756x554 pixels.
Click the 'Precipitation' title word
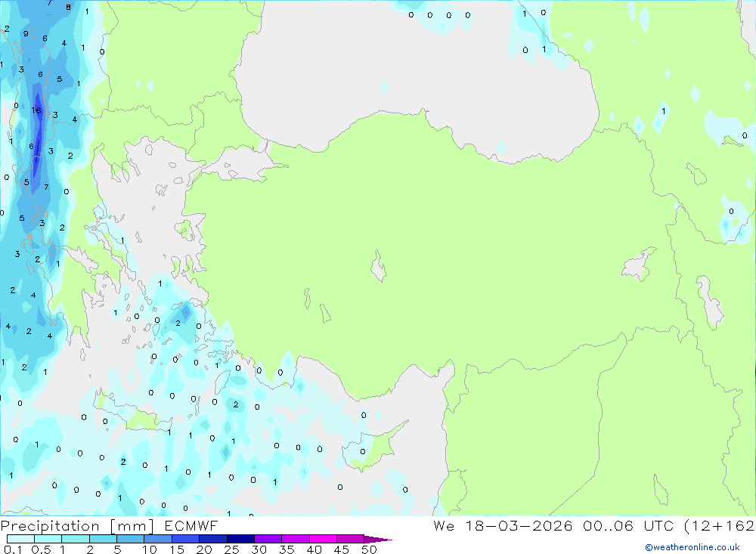coord(50,526)
